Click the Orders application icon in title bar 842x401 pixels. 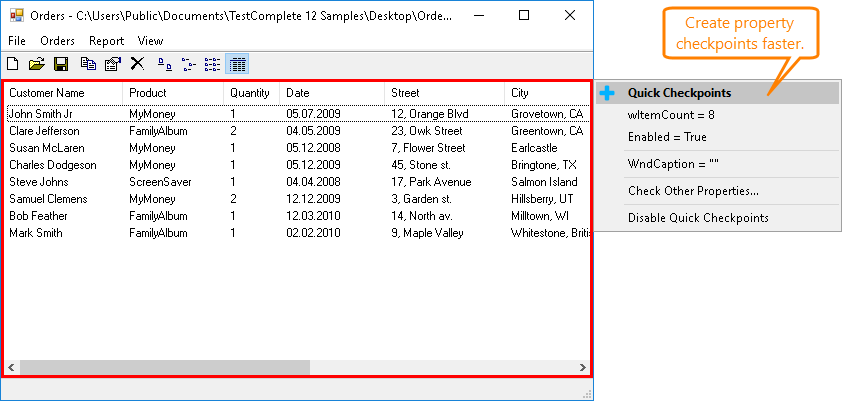click(x=17, y=16)
